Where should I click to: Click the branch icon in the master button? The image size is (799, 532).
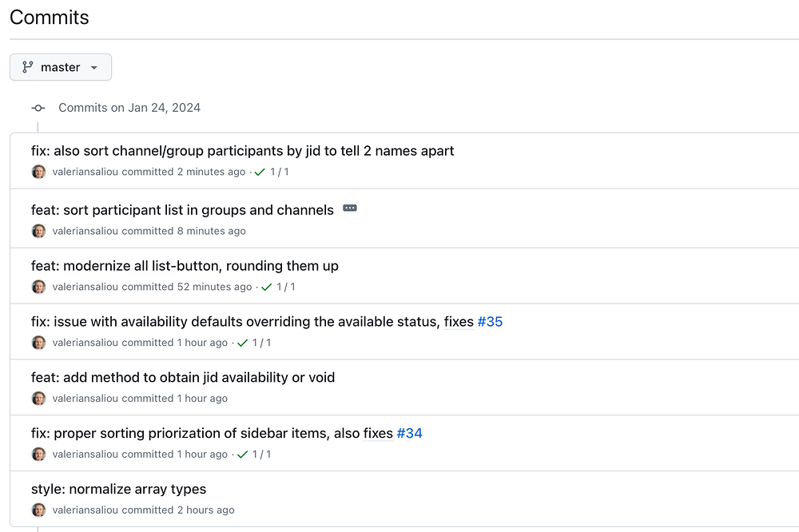pyautogui.click(x=28, y=67)
